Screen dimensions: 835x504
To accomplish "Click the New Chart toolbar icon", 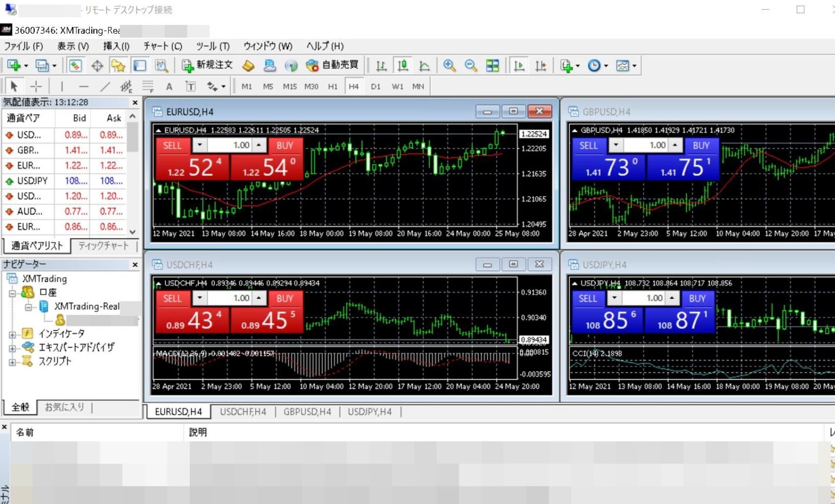I will click(x=14, y=66).
